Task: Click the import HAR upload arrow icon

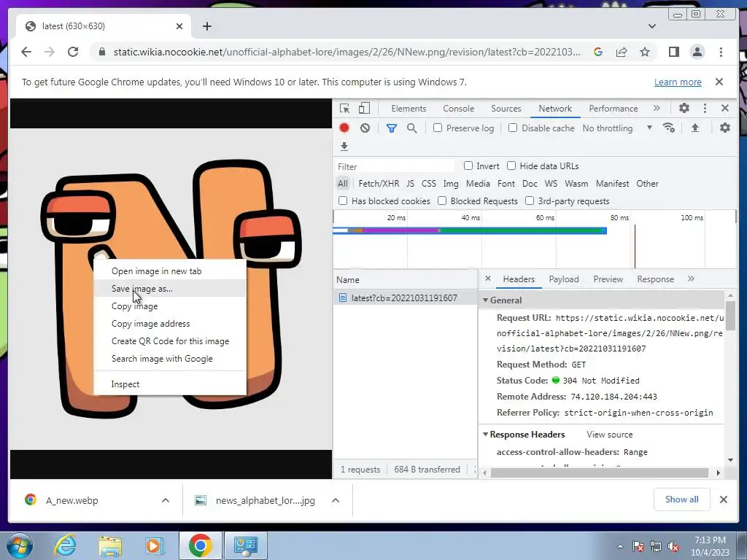Action: click(695, 128)
